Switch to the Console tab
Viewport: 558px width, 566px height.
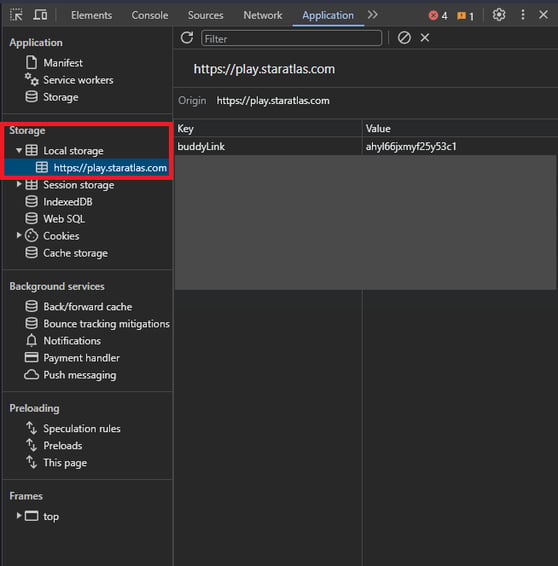coord(149,15)
